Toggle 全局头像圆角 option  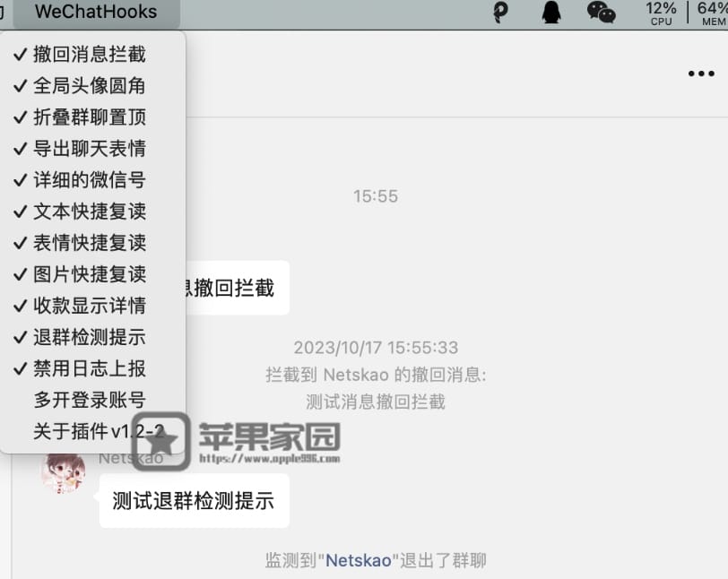point(93,86)
